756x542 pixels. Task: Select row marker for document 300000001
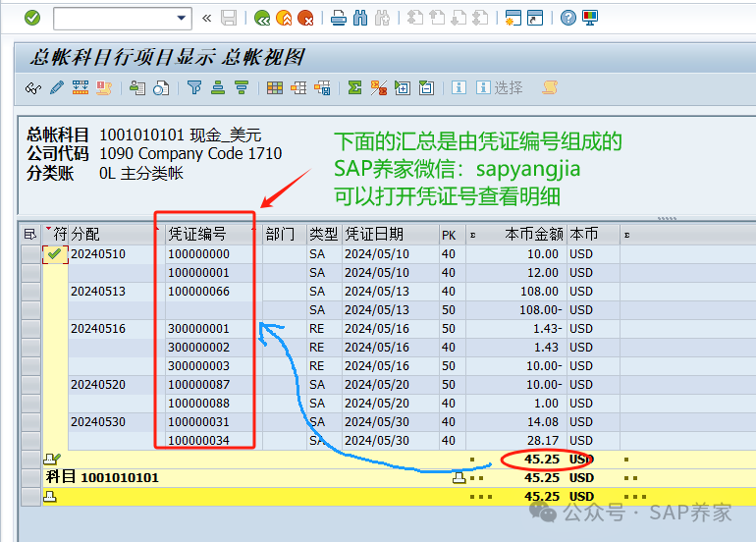30,329
